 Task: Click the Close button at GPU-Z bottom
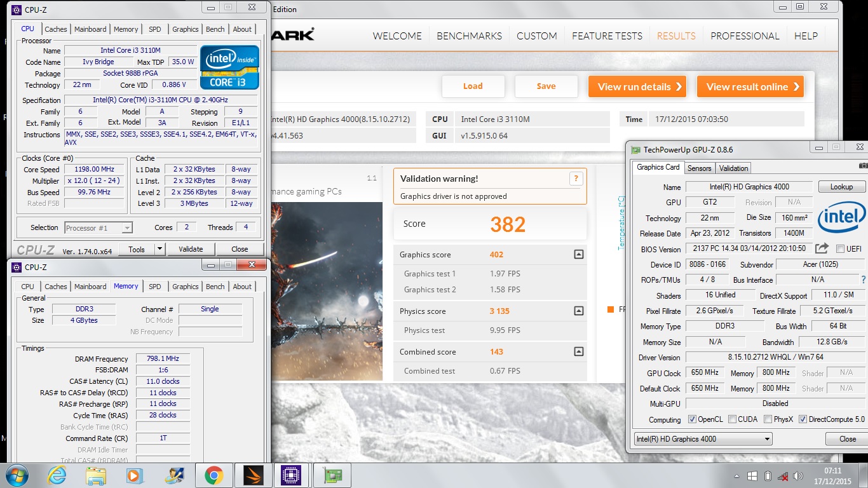pos(848,439)
